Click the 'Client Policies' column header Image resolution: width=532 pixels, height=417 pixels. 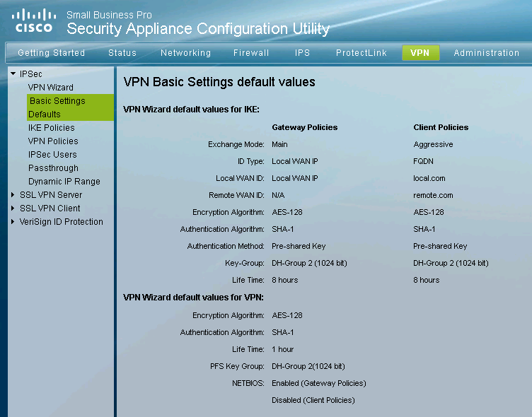point(441,127)
